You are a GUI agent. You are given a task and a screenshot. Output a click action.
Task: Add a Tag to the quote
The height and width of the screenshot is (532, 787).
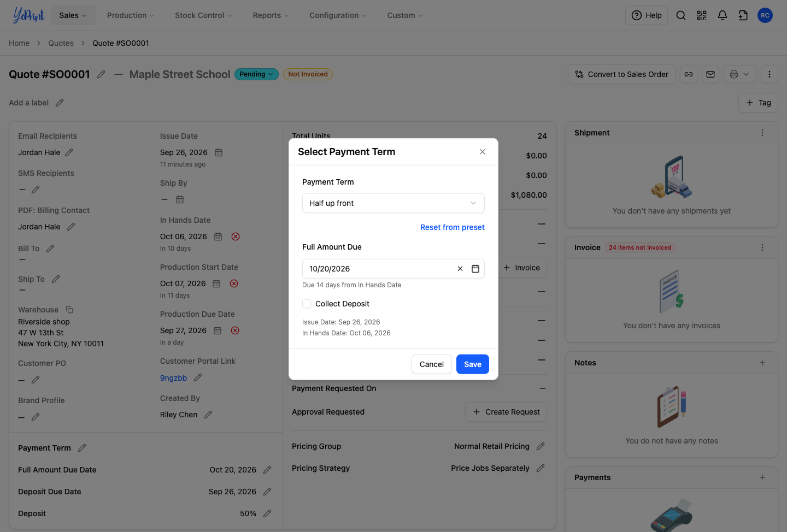[x=759, y=103]
